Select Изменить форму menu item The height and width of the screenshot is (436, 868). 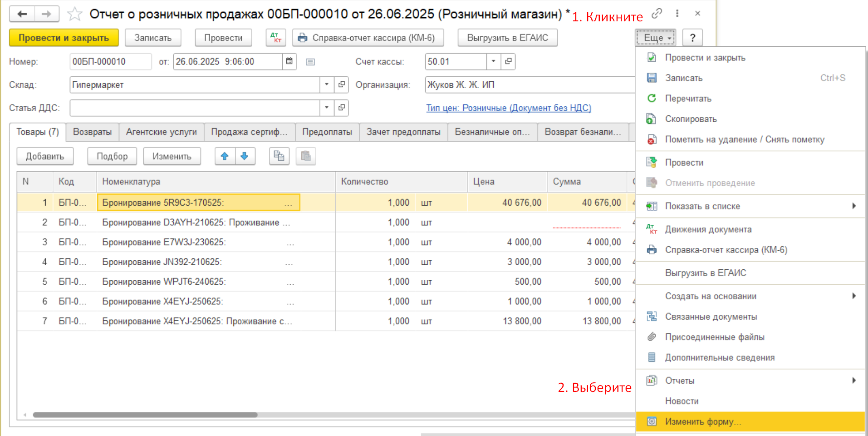[x=702, y=421]
